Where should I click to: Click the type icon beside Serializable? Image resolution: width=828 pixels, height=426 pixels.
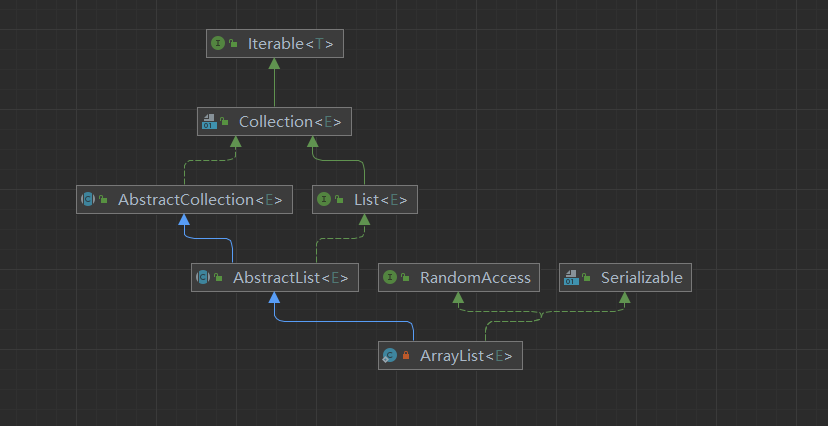click(x=571, y=278)
